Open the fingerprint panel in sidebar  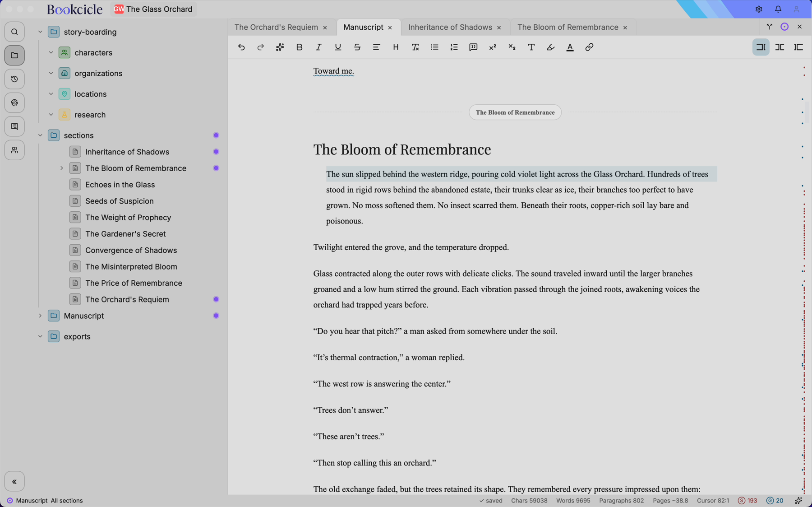click(x=14, y=103)
